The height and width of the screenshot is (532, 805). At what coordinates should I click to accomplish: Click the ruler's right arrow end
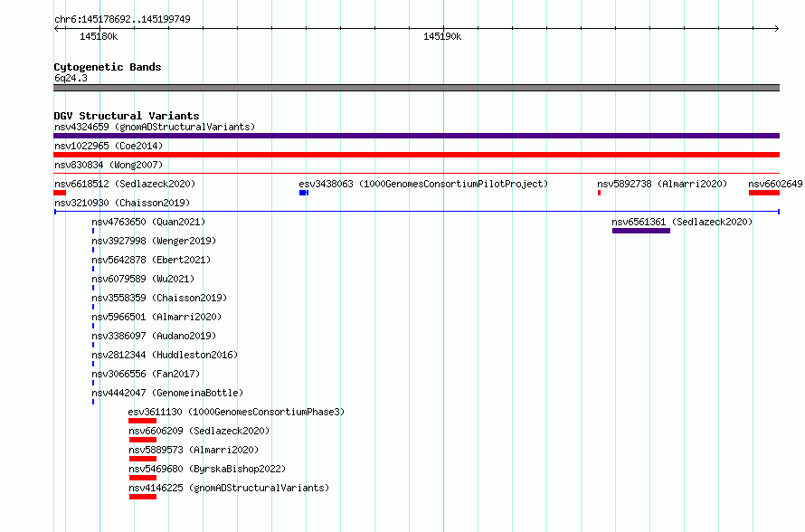tap(777, 28)
